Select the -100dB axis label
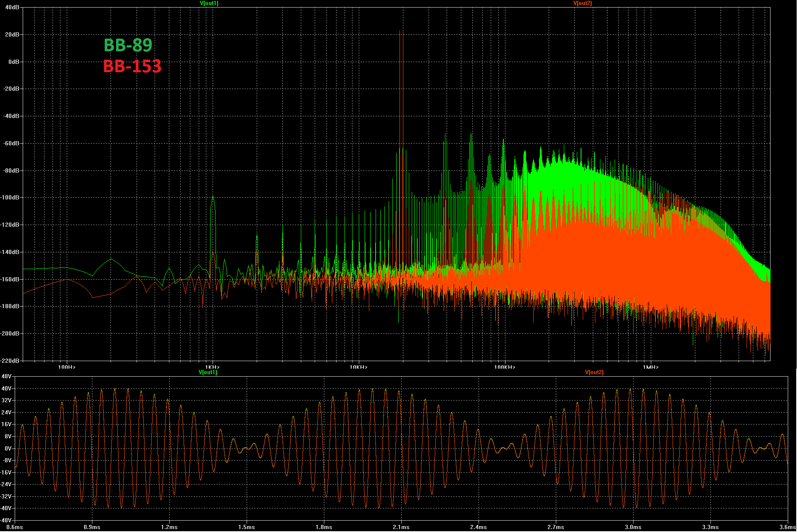 [10, 198]
